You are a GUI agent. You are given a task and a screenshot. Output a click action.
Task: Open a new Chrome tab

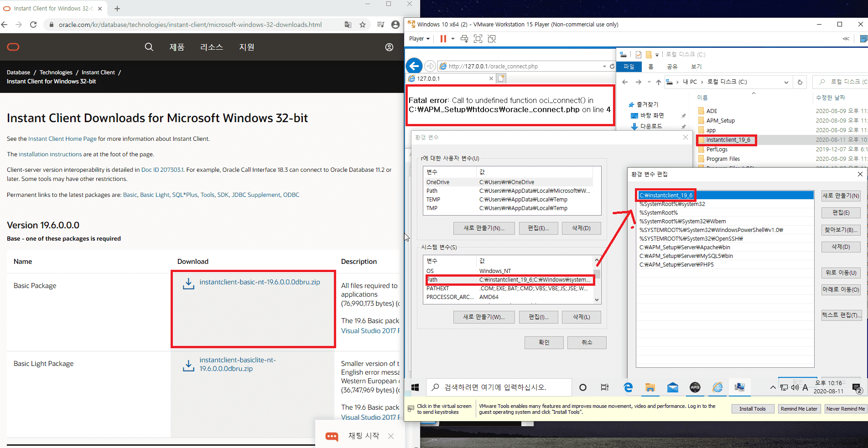tap(117, 9)
